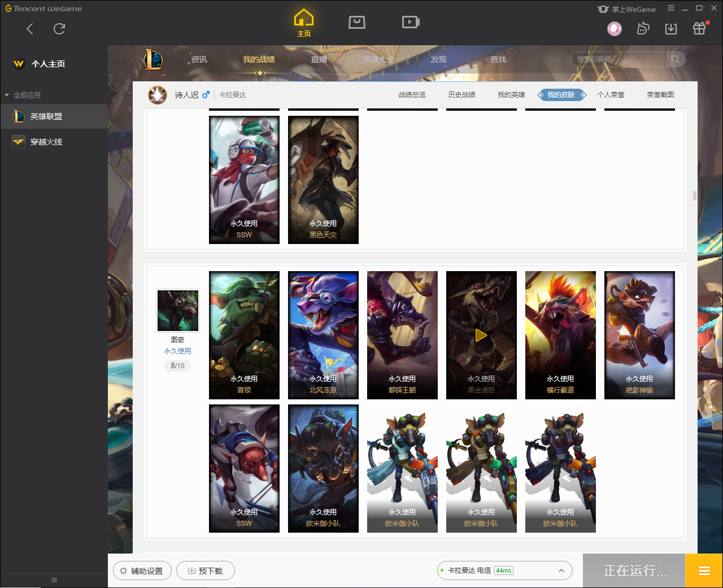Switch to the 发现 tab
The image size is (723, 588).
pos(439,59)
